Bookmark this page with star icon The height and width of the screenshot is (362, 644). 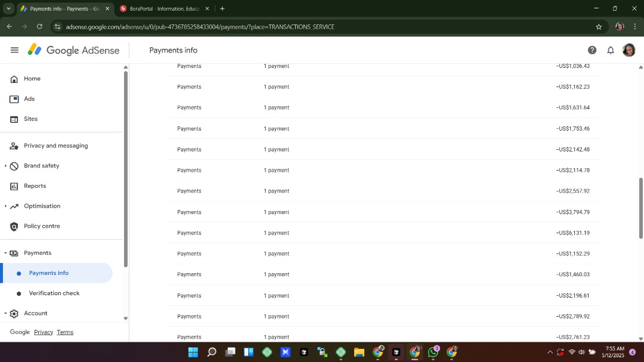pos(599,27)
